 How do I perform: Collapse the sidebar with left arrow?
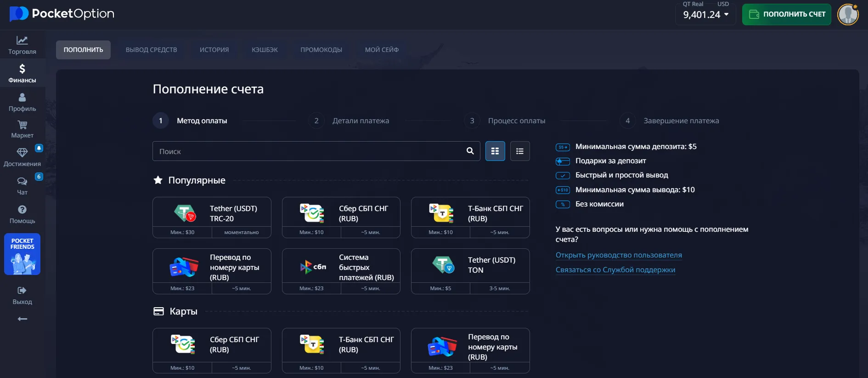22,319
